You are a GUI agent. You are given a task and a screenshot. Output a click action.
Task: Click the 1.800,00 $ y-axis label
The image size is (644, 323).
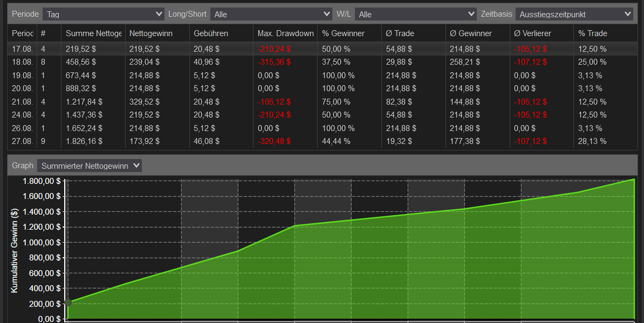point(42,181)
